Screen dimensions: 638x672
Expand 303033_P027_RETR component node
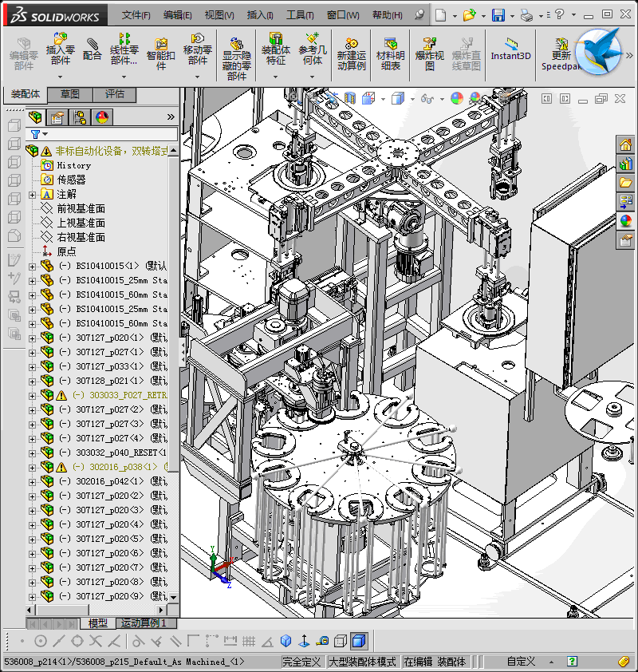coord(32,396)
